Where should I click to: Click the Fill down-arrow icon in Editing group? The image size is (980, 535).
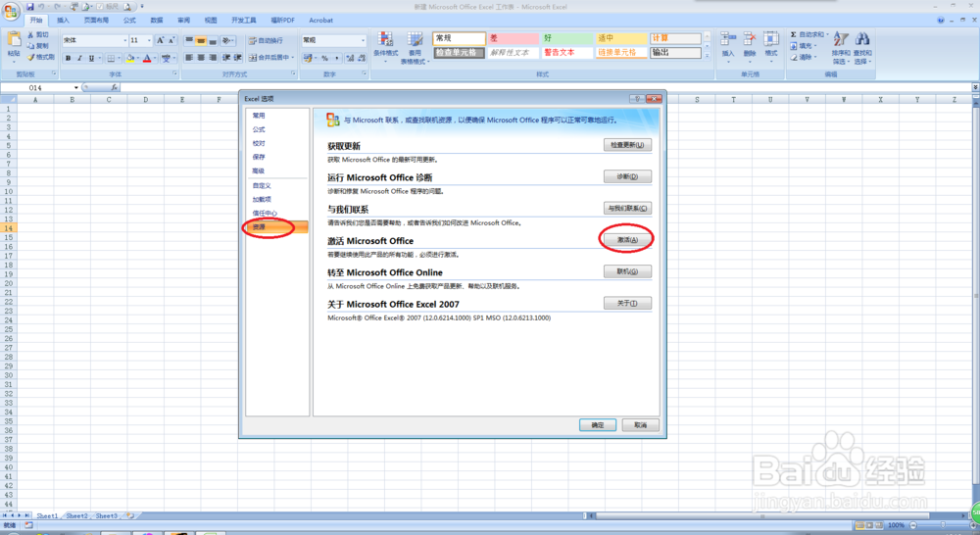pyautogui.click(x=793, y=46)
